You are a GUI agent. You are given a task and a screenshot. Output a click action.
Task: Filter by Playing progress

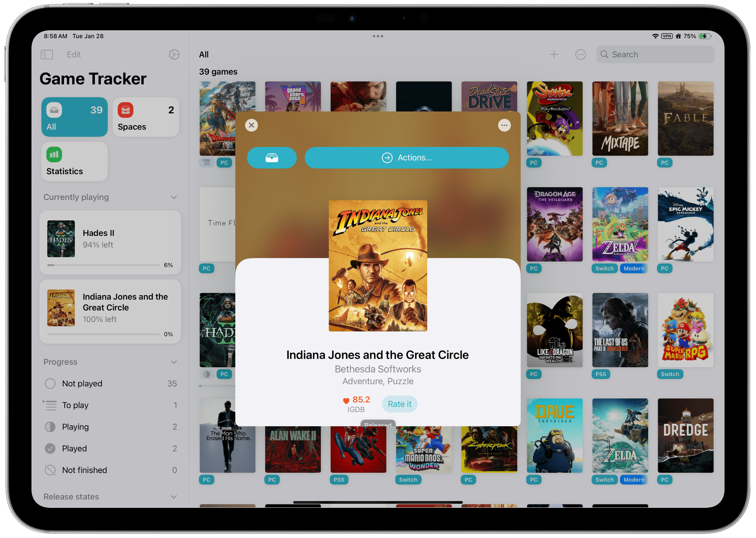tap(110, 427)
